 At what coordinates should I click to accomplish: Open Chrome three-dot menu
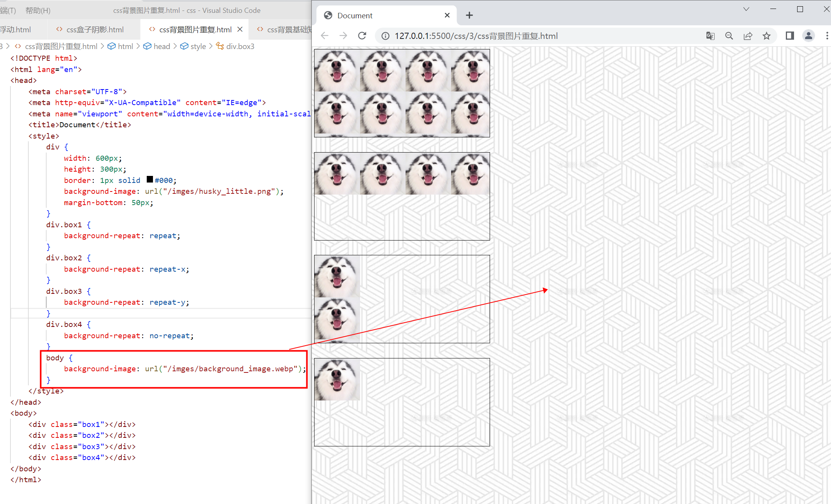[827, 36]
